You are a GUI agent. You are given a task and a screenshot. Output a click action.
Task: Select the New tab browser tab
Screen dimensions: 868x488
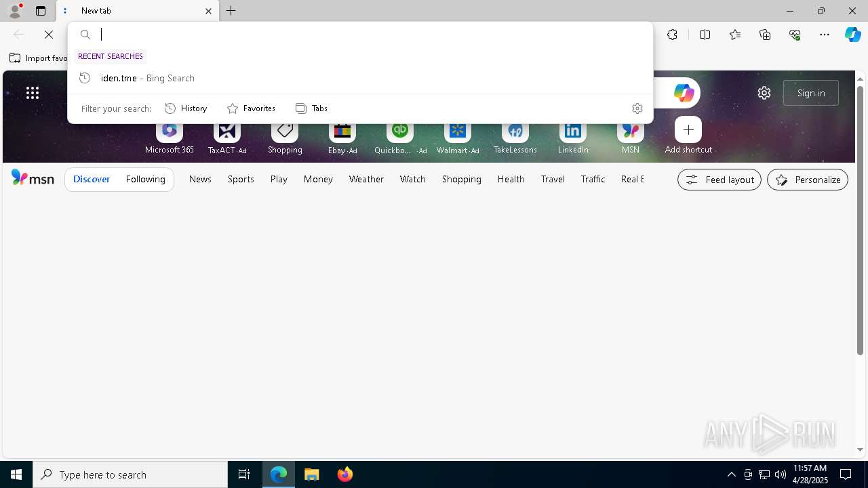point(138,11)
